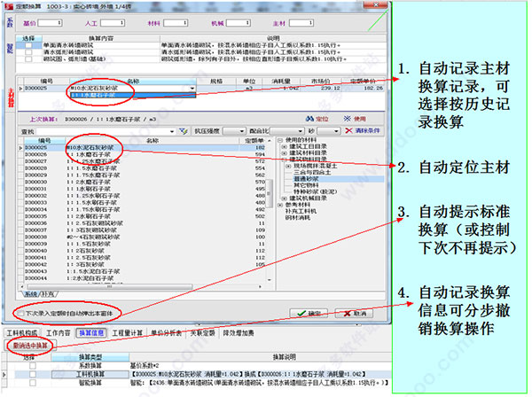Click the application logo in title bar

click(x=10, y=6)
